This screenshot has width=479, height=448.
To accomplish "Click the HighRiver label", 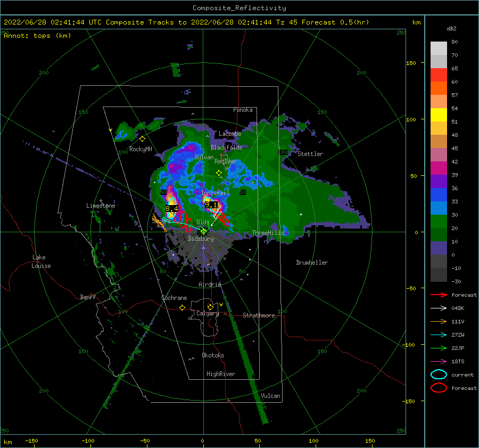I will (x=221, y=374).
